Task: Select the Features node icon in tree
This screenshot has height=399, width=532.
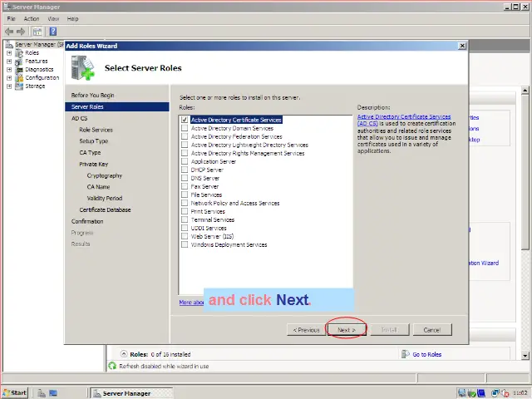Action: pos(19,62)
